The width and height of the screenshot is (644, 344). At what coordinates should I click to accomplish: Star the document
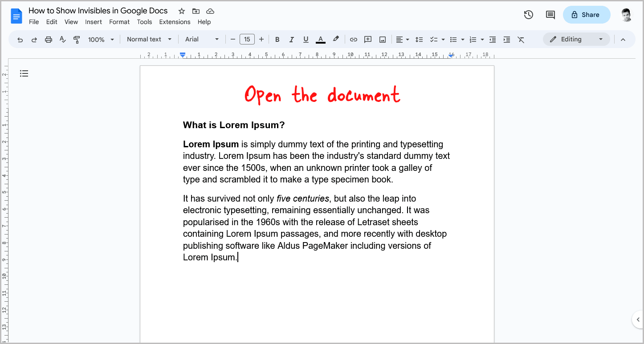click(181, 11)
